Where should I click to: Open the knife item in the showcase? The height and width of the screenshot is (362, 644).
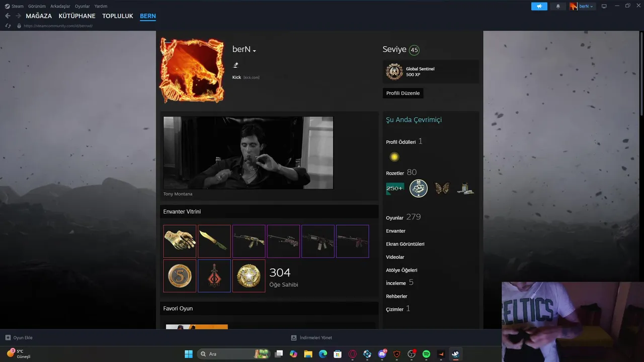[x=214, y=241]
